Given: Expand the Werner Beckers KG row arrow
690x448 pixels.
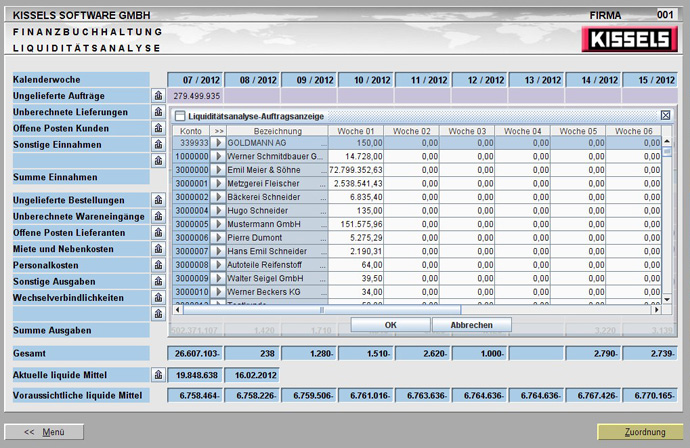Looking at the screenshot, I should (x=218, y=292).
